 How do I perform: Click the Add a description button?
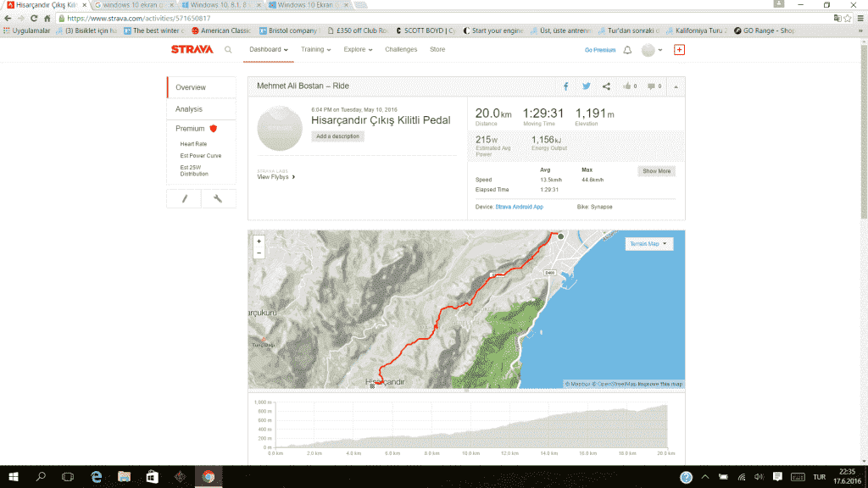point(337,136)
